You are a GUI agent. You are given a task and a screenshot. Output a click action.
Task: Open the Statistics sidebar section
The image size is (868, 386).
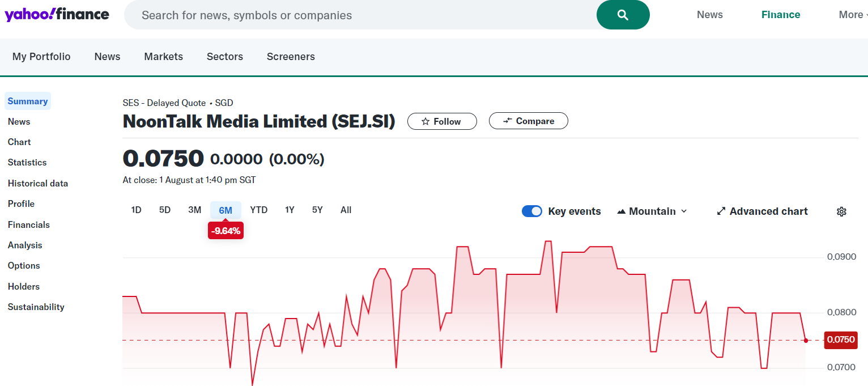coord(27,163)
